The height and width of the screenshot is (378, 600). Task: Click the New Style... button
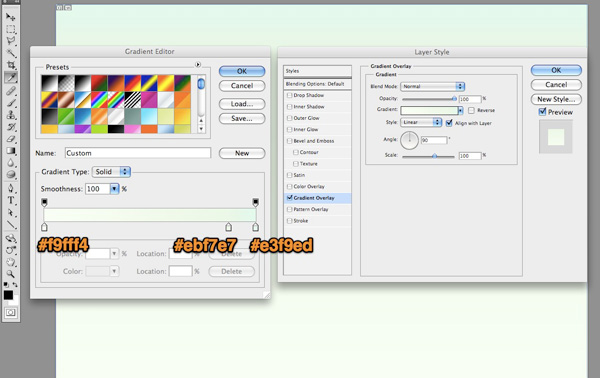pyautogui.click(x=556, y=99)
